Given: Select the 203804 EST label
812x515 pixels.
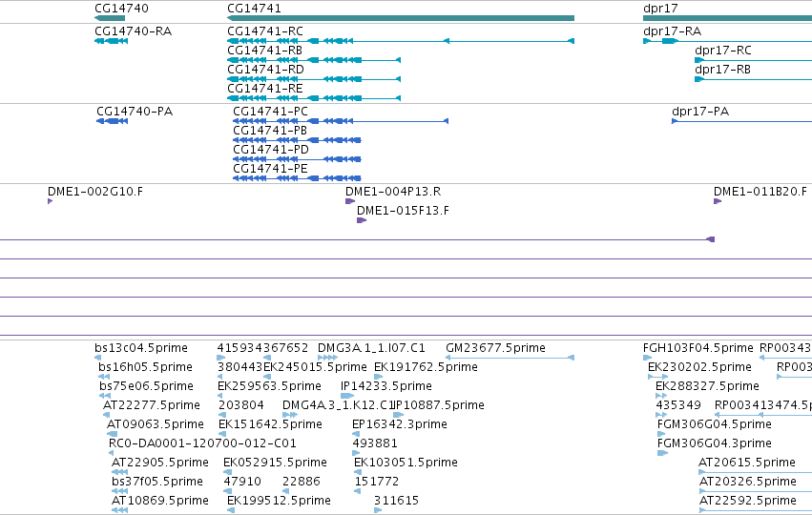Looking at the screenshot, I should point(241,405).
